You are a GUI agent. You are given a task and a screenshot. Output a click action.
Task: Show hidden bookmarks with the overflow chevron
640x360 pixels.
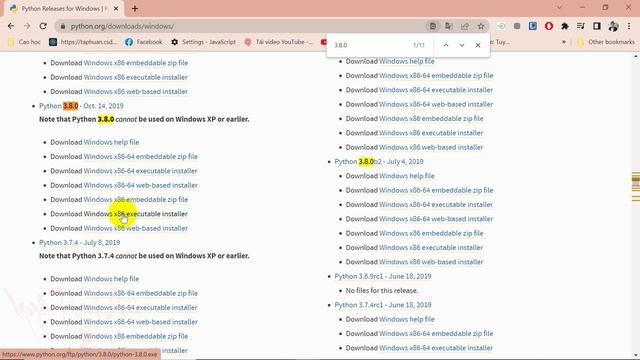coord(564,42)
